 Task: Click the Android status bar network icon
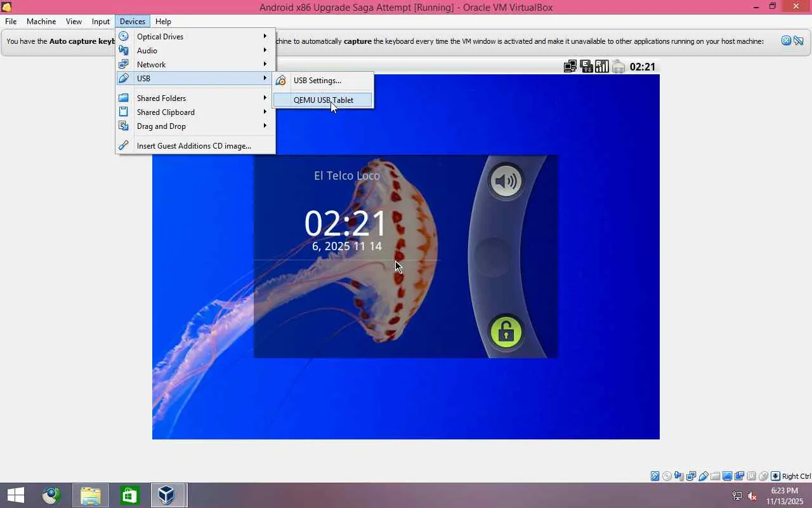(570, 67)
